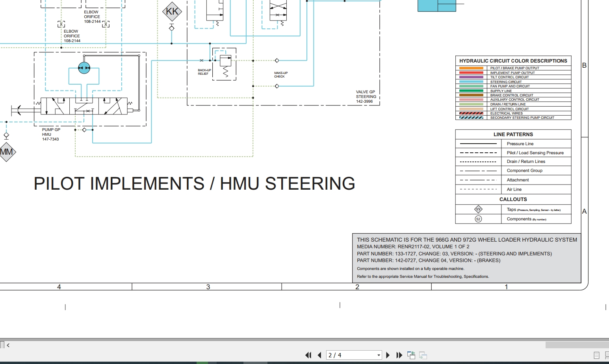This screenshot has width=609, height=364.
Task: Click the 'Components' callout label
Action: coord(526,219)
